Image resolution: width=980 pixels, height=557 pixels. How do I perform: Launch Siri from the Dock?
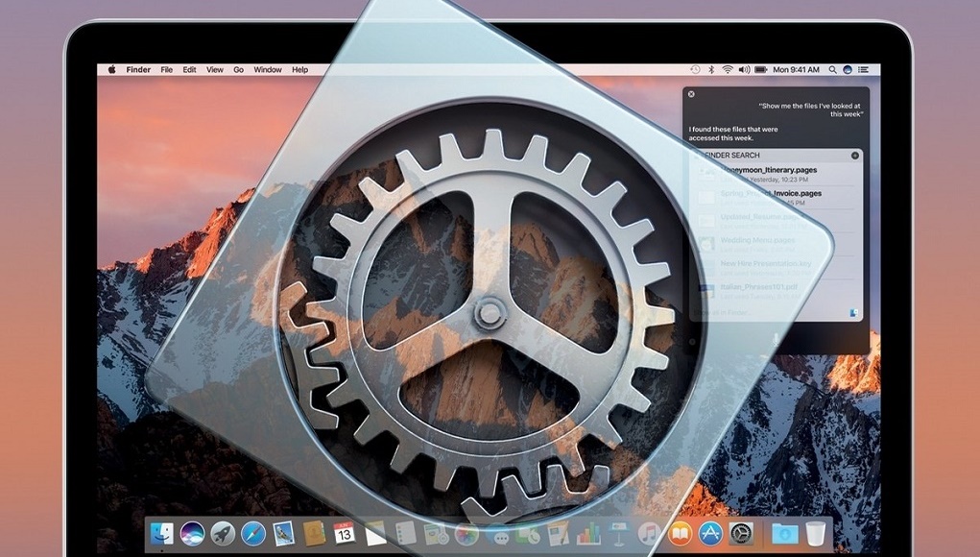193,534
